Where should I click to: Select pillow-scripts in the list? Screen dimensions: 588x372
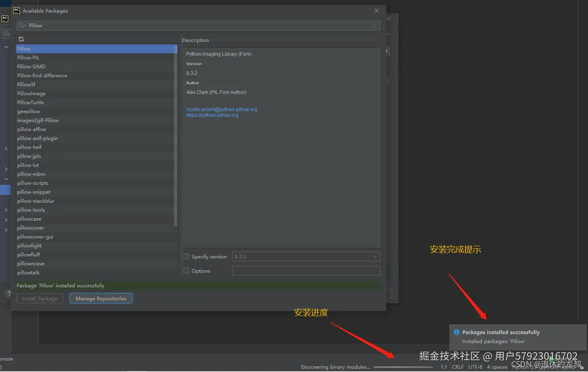coord(95,183)
